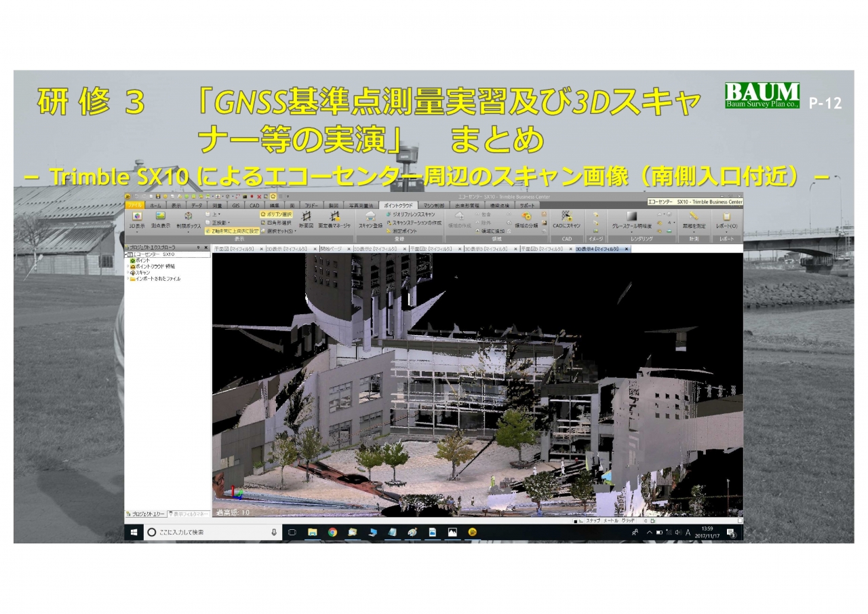Close the プロジェクトエクスプローラ panel
Image resolution: width=868 pixels, height=614 pixels.
[206, 248]
